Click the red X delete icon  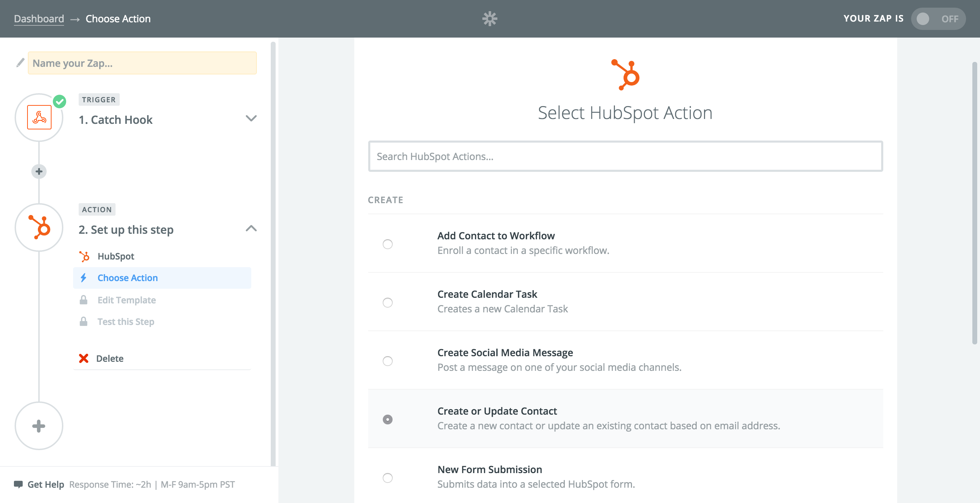pyautogui.click(x=83, y=358)
